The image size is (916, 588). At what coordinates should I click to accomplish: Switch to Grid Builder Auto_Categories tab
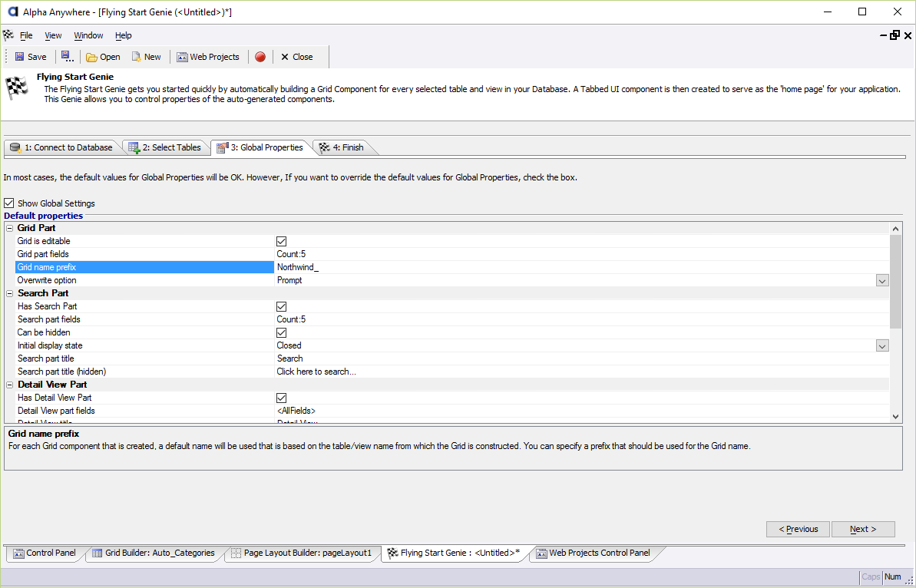[x=153, y=553]
